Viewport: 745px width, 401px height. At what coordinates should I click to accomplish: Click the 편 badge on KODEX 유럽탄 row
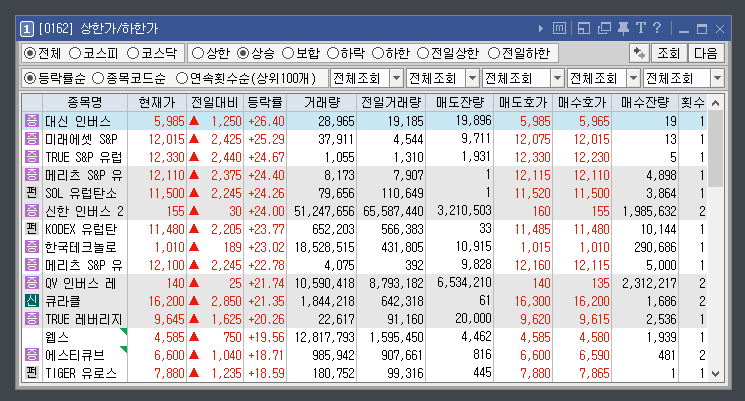[x=31, y=229]
